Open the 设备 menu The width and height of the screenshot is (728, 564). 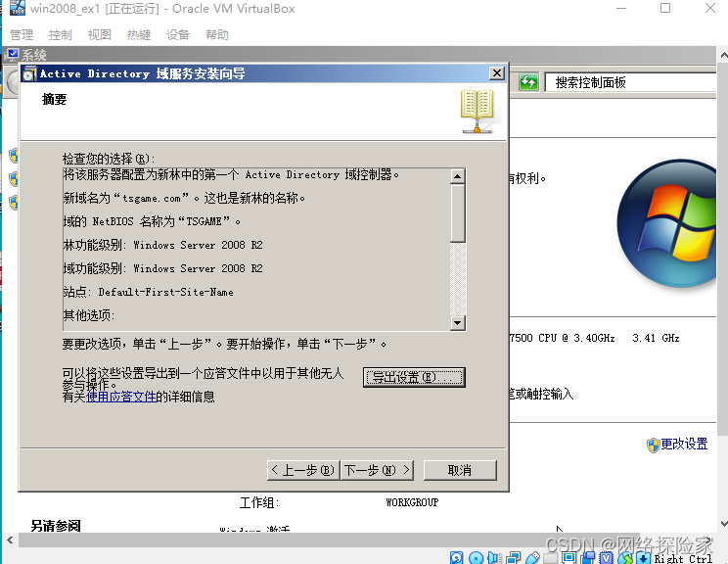pos(178,35)
